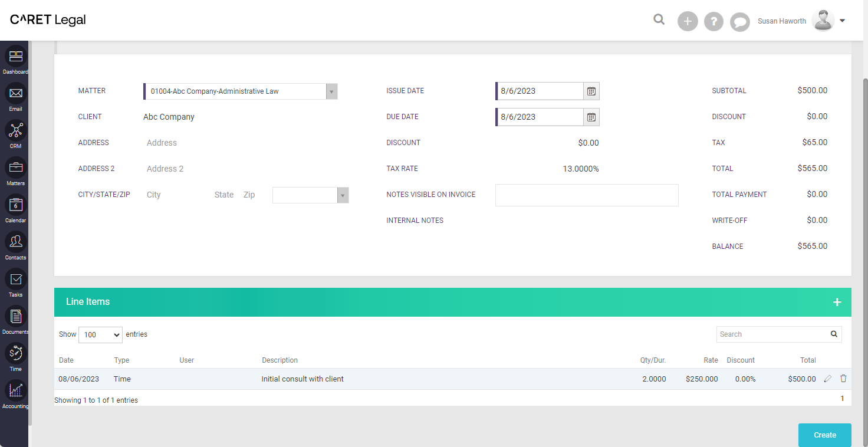The height and width of the screenshot is (447, 868).
Task: Sort line items by User column
Action: 187,360
